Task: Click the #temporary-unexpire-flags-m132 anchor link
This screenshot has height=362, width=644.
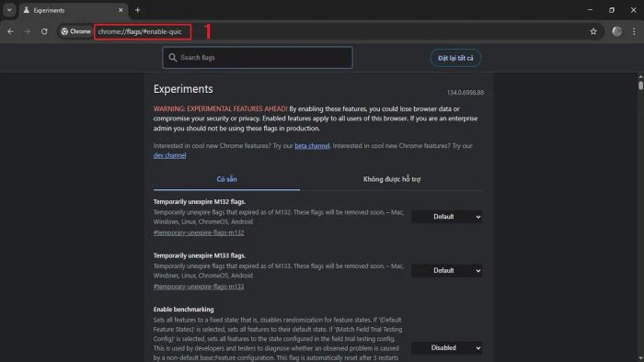Action: tap(199, 232)
